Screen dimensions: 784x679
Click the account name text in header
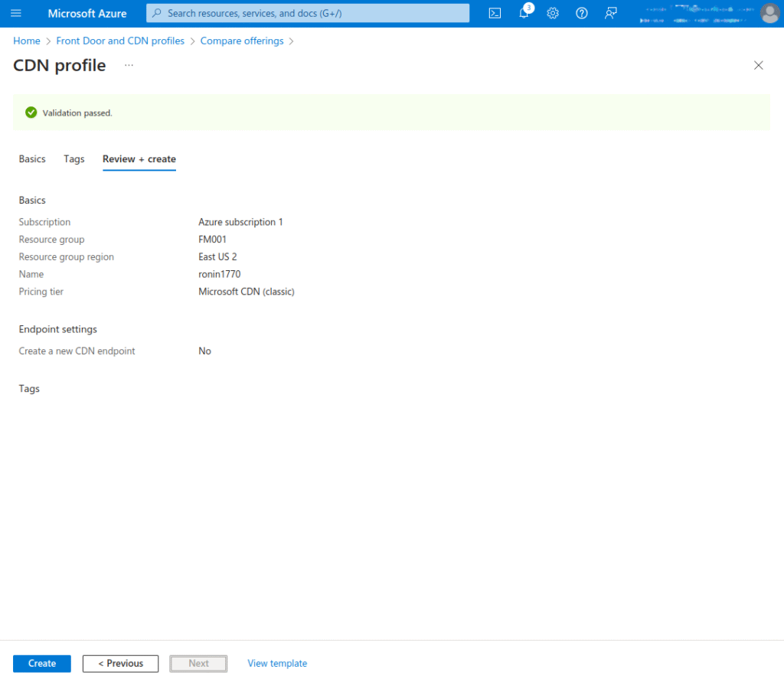(697, 14)
